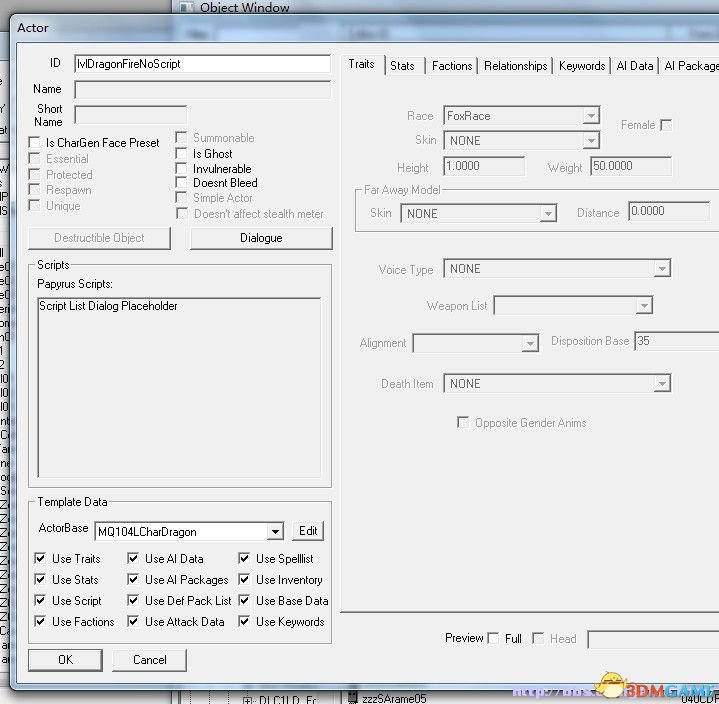Viewport: 719px width, 704px height.
Task: Enable the Full preview checkbox
Action: [494, 639]
